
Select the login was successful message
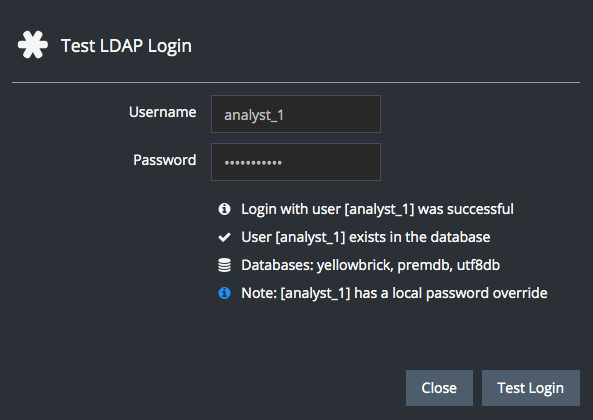point(377,209)
